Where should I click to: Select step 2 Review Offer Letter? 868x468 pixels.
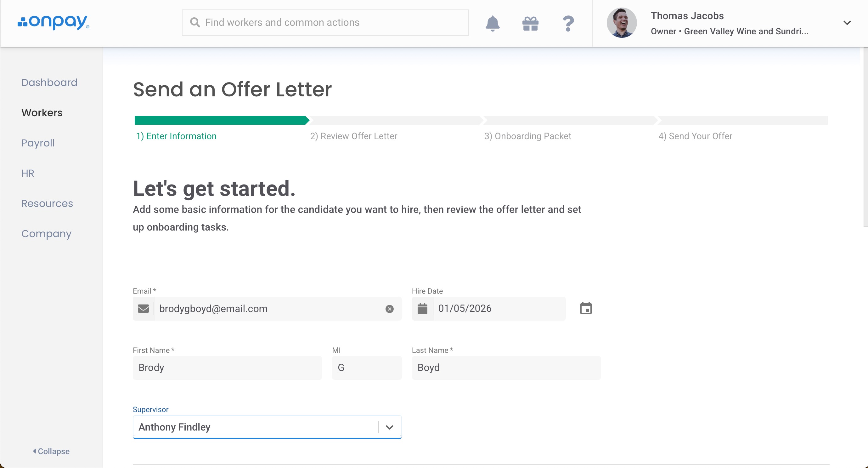pos(353,136)
